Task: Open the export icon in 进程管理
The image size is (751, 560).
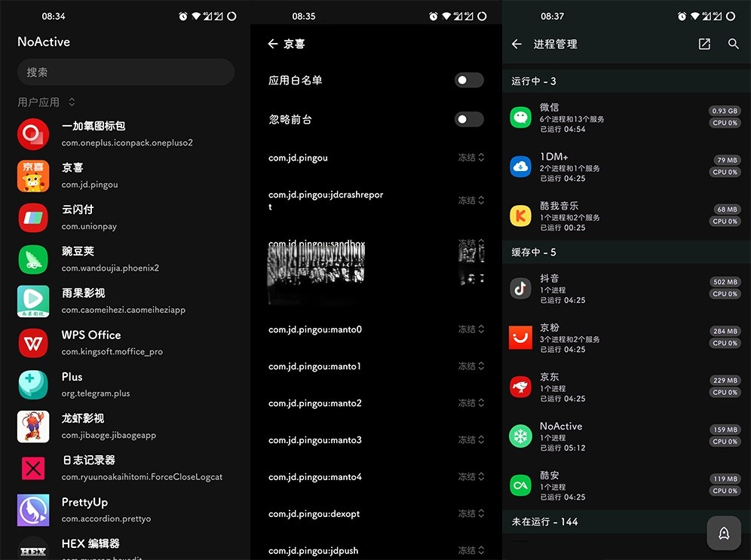Action: 704,44
